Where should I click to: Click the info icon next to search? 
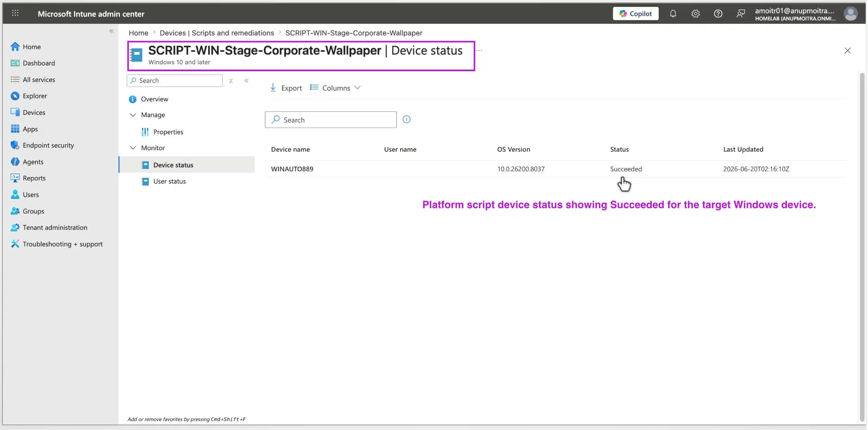pos(406,119)
